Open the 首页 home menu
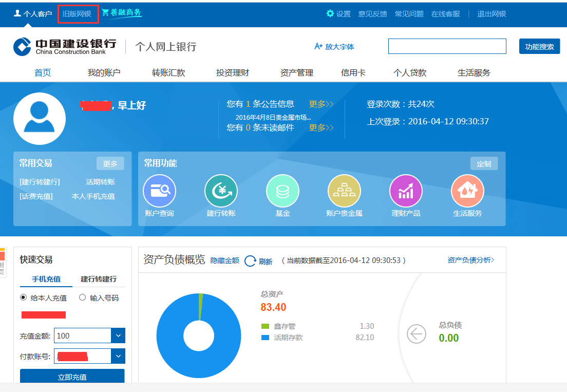 [43, 72]
